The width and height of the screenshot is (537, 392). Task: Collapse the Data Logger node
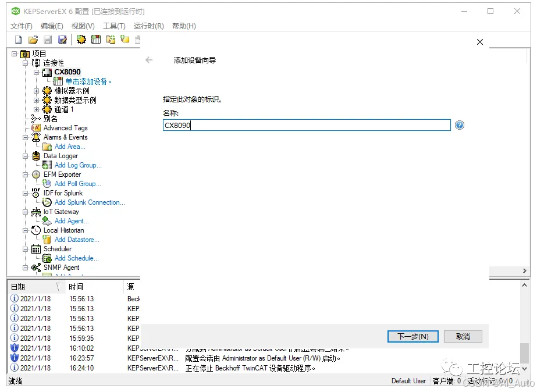pos(26,156)
